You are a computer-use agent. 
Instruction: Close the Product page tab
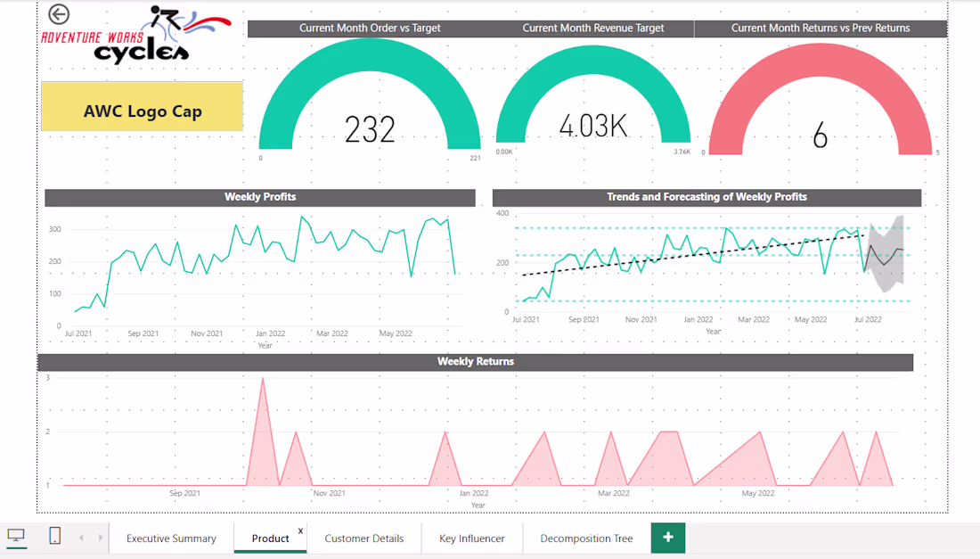point(300,530)
